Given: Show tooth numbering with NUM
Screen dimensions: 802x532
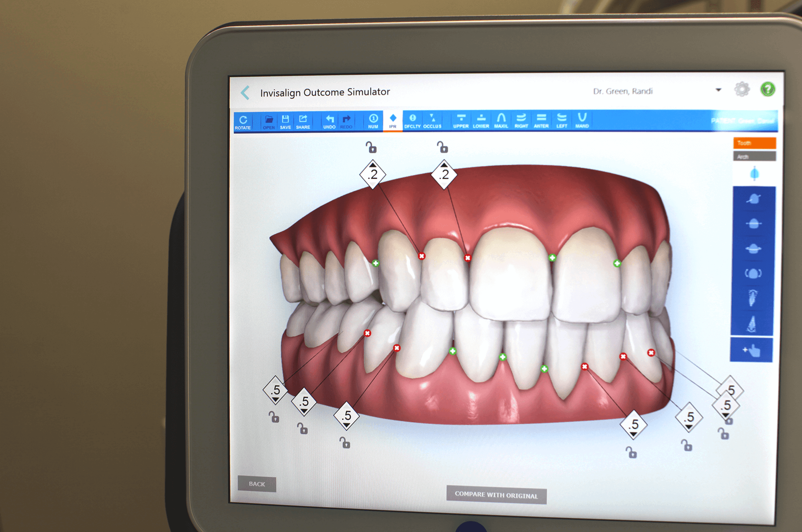Looking at the screenshot, I should point(373,122).
